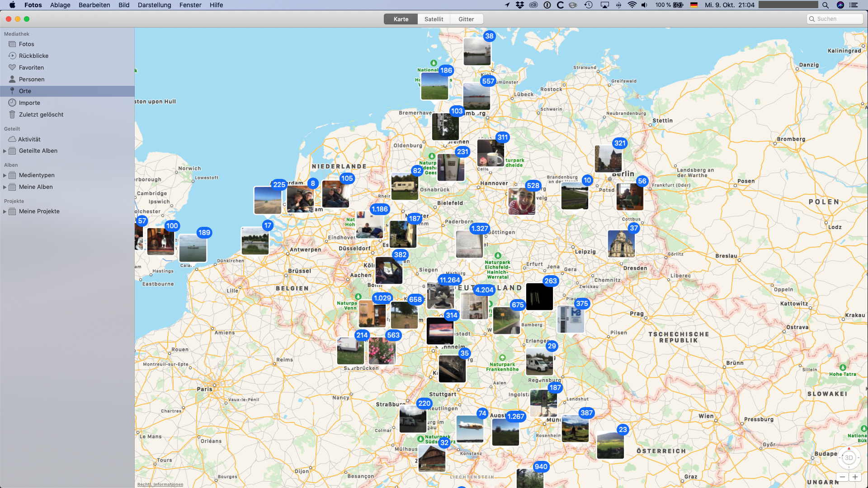
Task: Expand the Medientypen disclosure triangle
Action: point(5,175)
